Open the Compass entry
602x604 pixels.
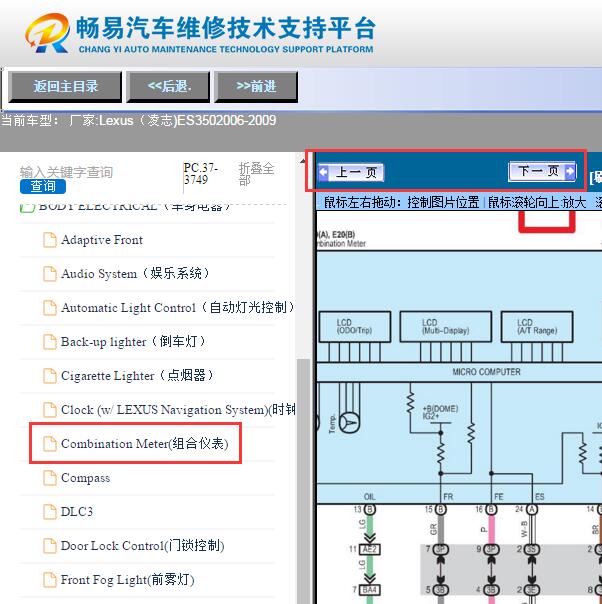point(85,478)
